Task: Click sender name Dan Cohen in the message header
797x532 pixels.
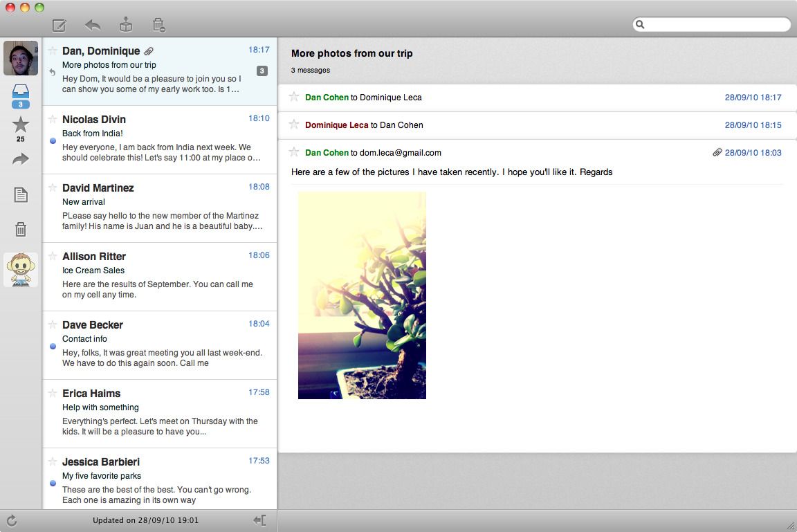Action: [327, 152]
